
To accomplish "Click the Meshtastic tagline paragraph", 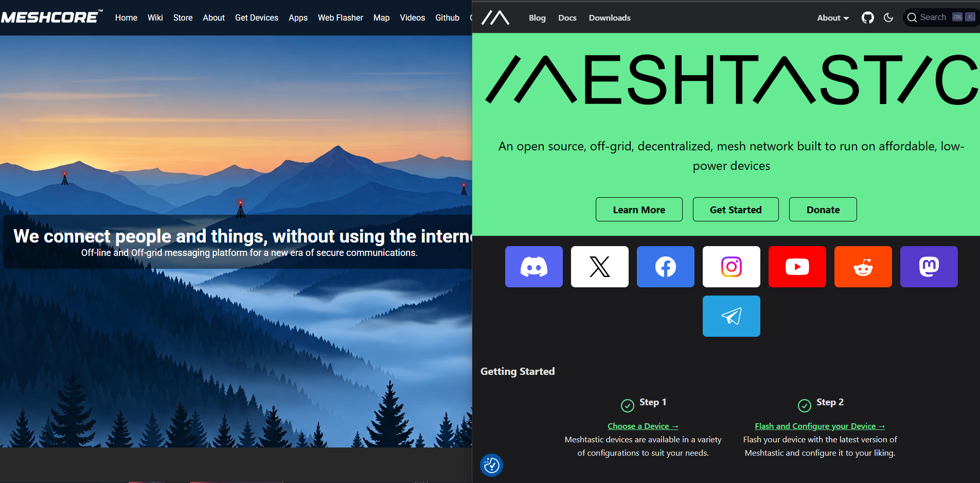I will [x=732, y=156].
